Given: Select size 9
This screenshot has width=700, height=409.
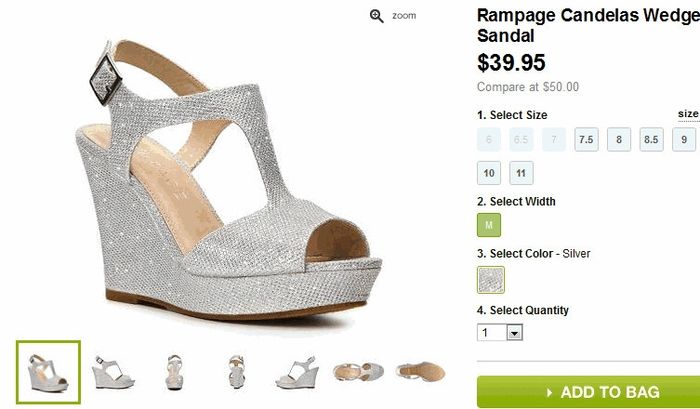Looking at the screenshot, I should [684, 140].
